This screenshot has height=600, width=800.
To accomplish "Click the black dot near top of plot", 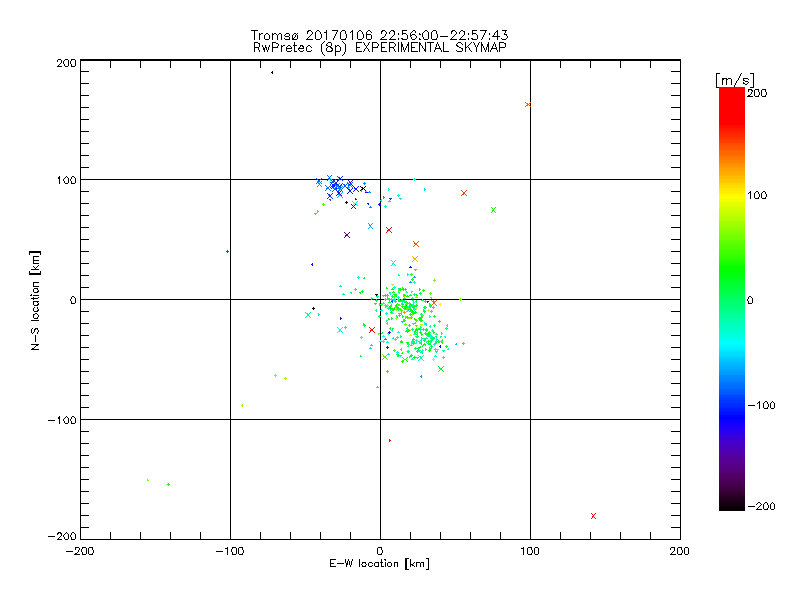I will pyautogui.click(x=272, y=72).
